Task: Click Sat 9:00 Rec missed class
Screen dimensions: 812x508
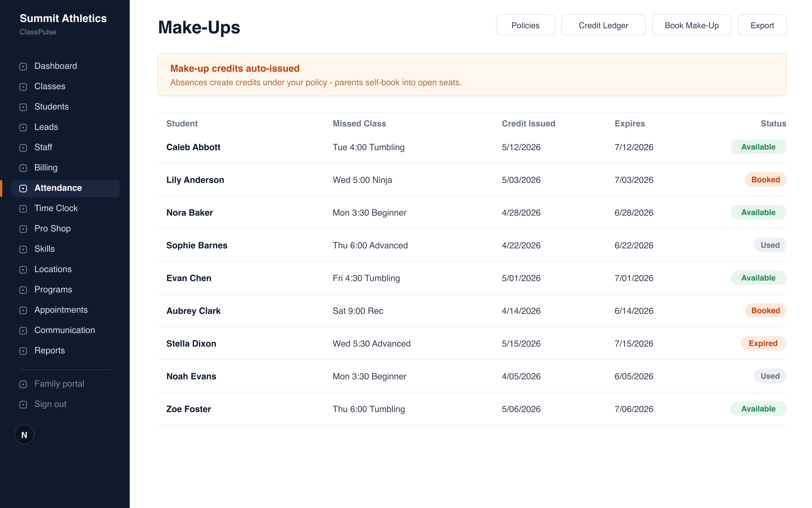Action: click(x=358, y=311)
